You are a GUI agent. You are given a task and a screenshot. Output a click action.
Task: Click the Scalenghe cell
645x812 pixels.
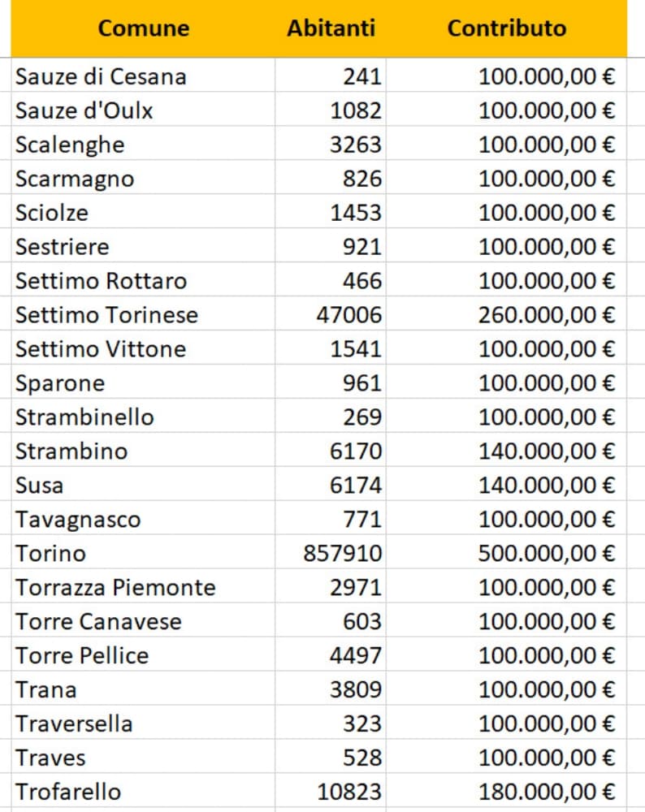(x=70, y=145)
